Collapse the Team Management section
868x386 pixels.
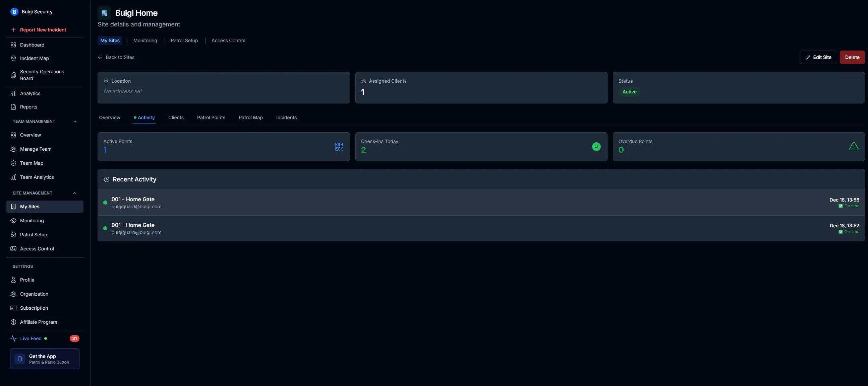coord(75,122)
